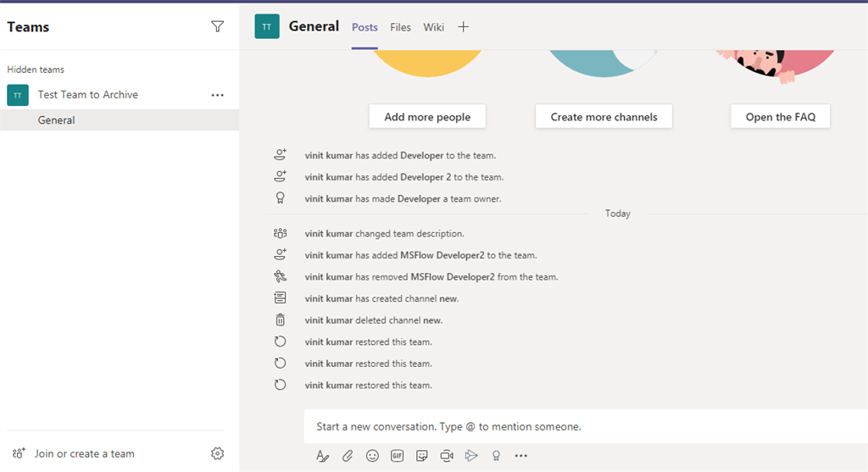Screen dimensions: 868x472
Task: Open the Praise badge icon
Action: pos(496,455)
